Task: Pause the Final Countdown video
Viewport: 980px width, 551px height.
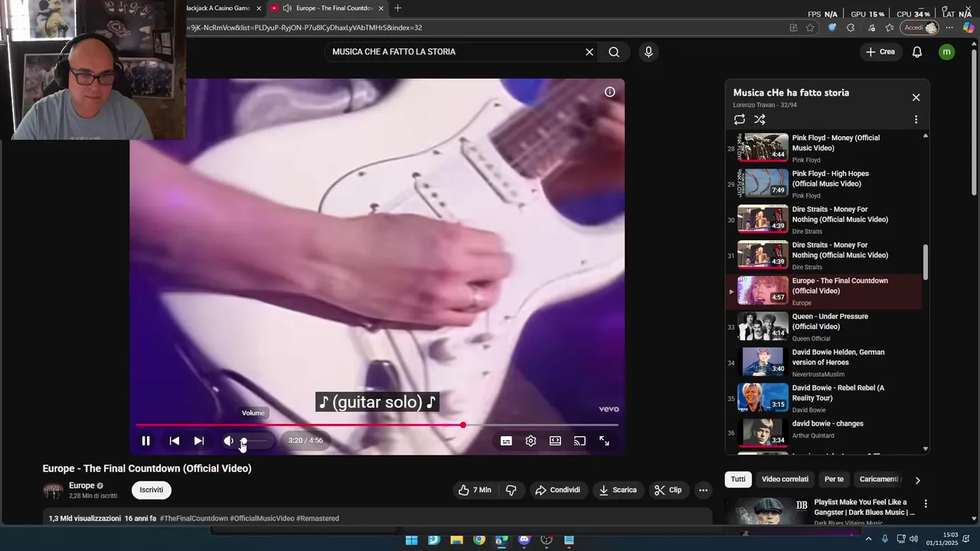Action: coord(145,441)
